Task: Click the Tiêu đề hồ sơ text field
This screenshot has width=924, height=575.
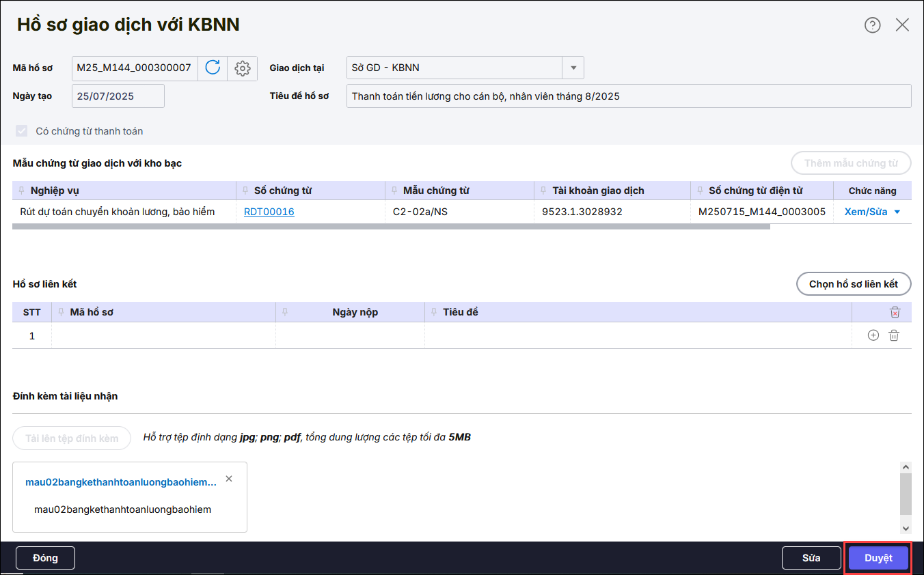Action: [x=628, y=96]
